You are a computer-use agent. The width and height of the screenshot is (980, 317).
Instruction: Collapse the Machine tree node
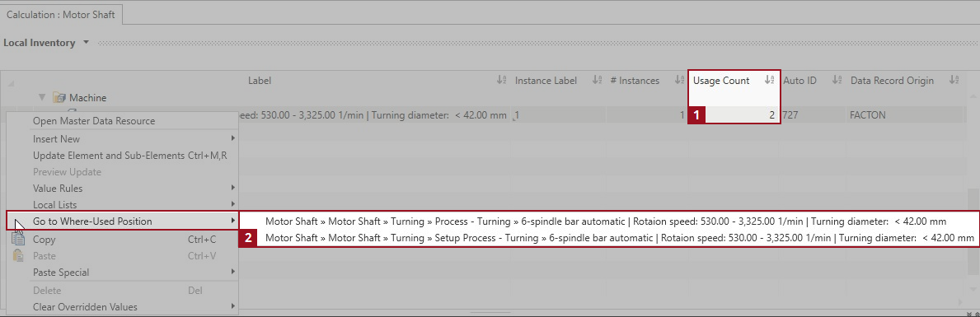click(x=42, y=97)
